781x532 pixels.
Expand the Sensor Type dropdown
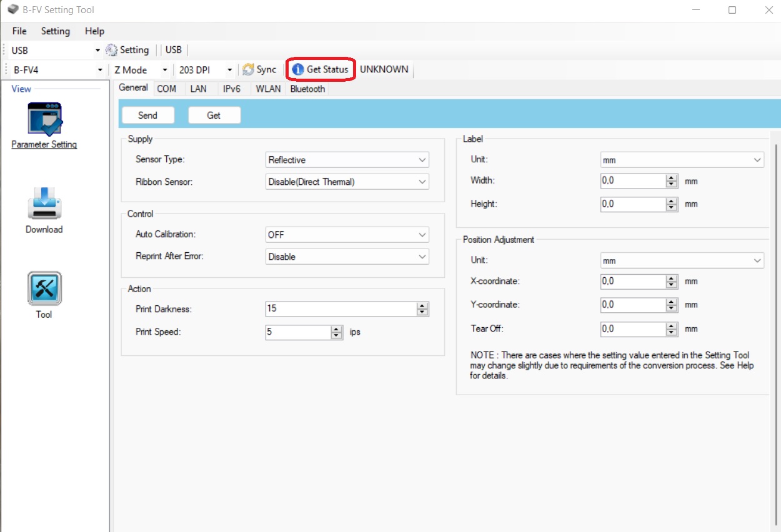click(x=347, y=160)
